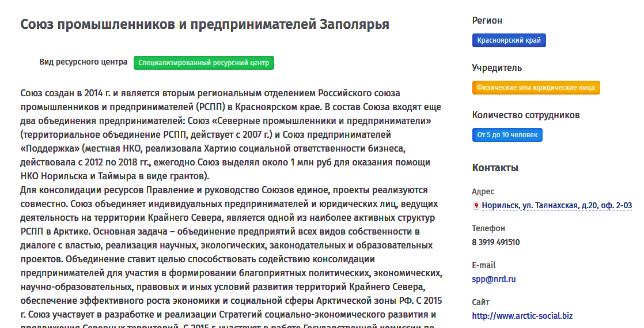Click the Количество сотрудников heading

pyautogui.click(x=526, y=115)
